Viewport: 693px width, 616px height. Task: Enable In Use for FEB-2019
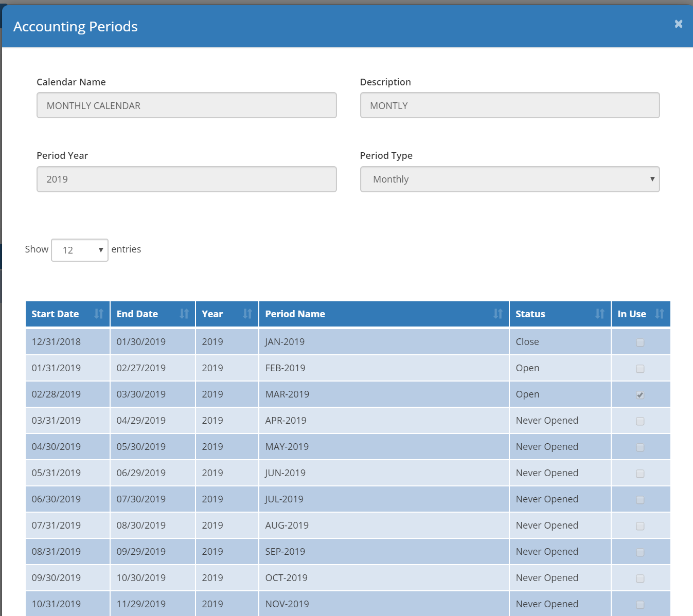click(640, 368)
